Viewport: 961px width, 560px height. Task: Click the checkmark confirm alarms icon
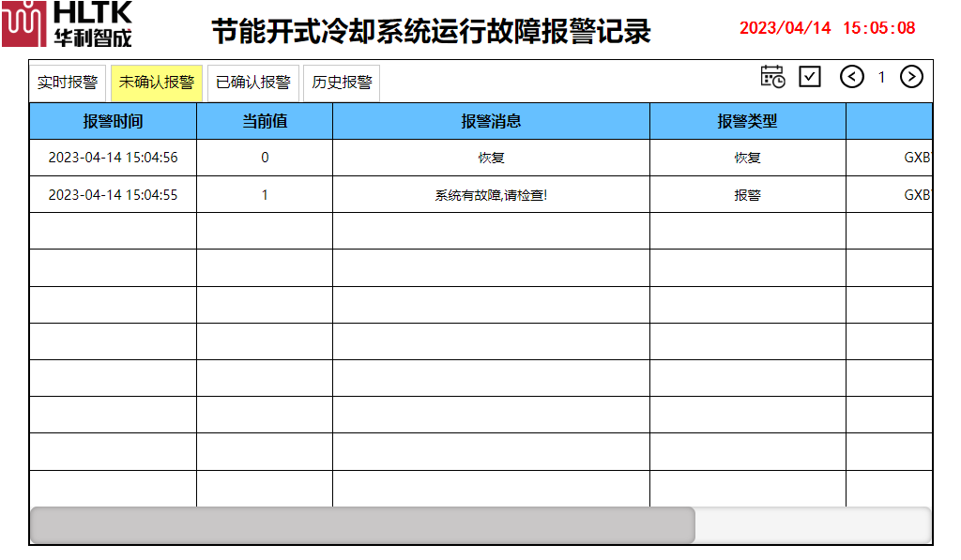(810, 77)
